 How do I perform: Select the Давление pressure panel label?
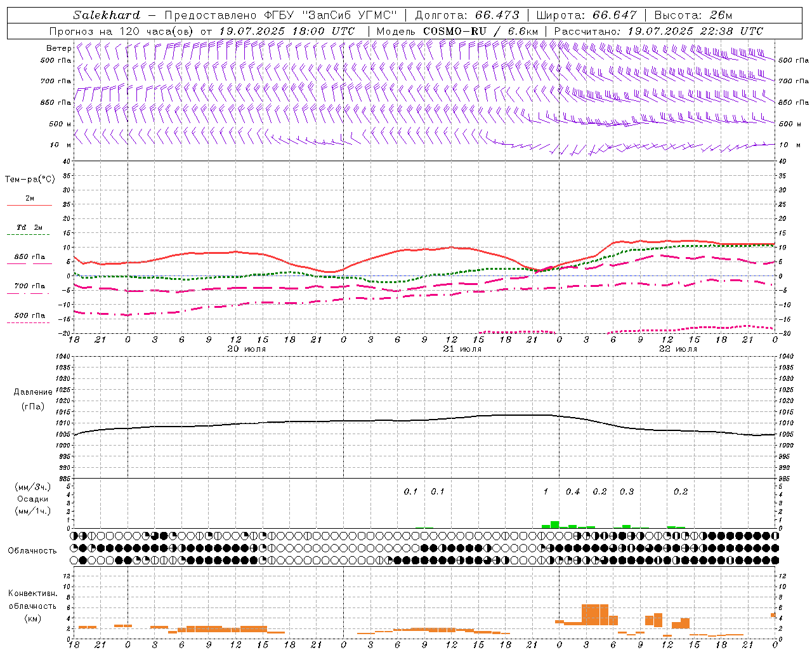tap(33, 392)
